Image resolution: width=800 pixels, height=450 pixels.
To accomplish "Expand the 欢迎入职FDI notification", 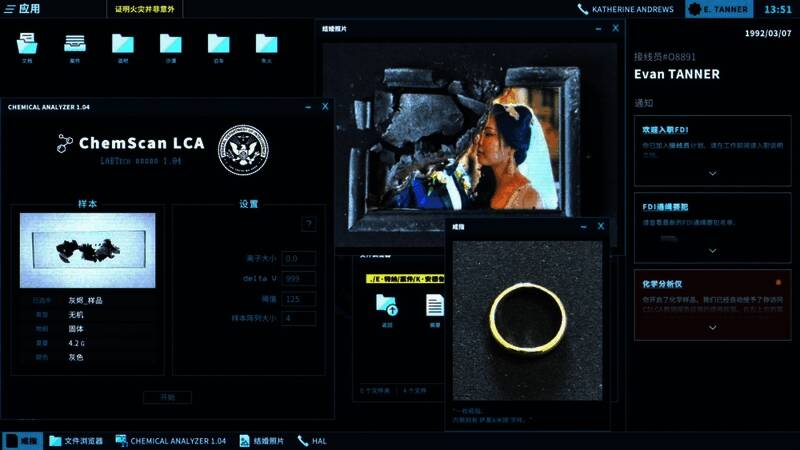I will (712, 173).
